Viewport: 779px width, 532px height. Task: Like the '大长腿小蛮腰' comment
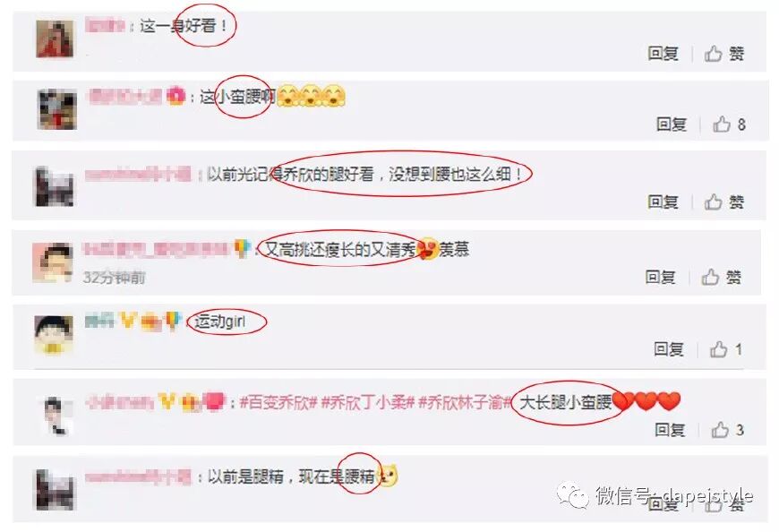(x=727, y=430)
